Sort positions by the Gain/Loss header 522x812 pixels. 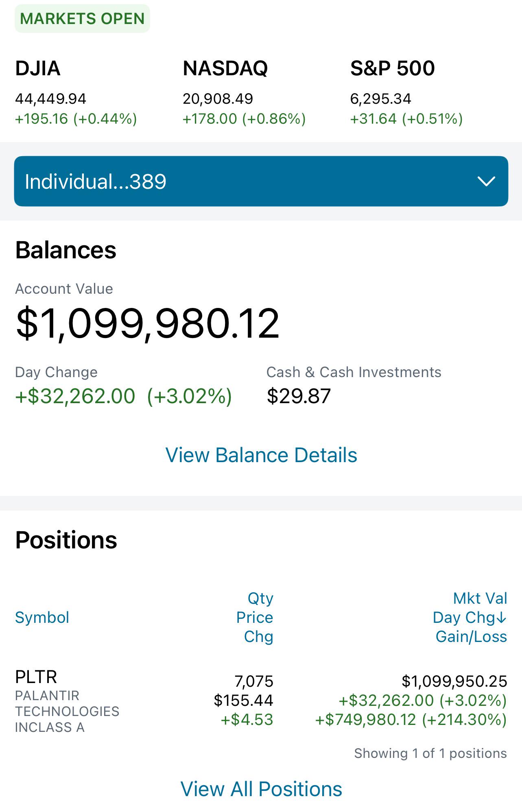471,637
